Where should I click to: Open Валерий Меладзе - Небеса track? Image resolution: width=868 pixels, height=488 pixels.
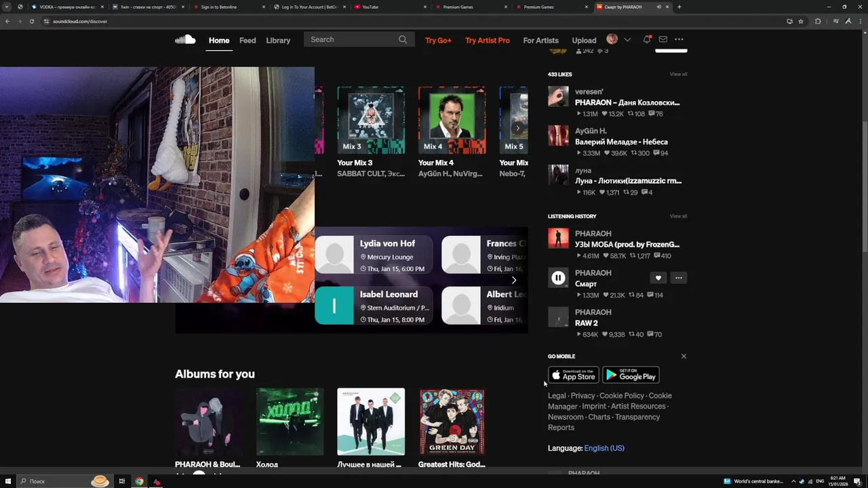point(621,142)
